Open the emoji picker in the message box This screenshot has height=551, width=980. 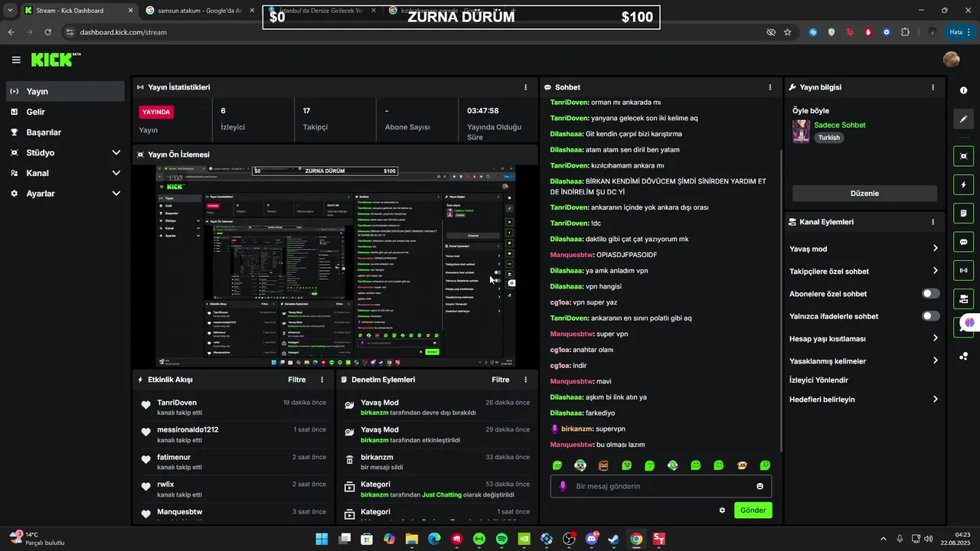tap(759, 486)
